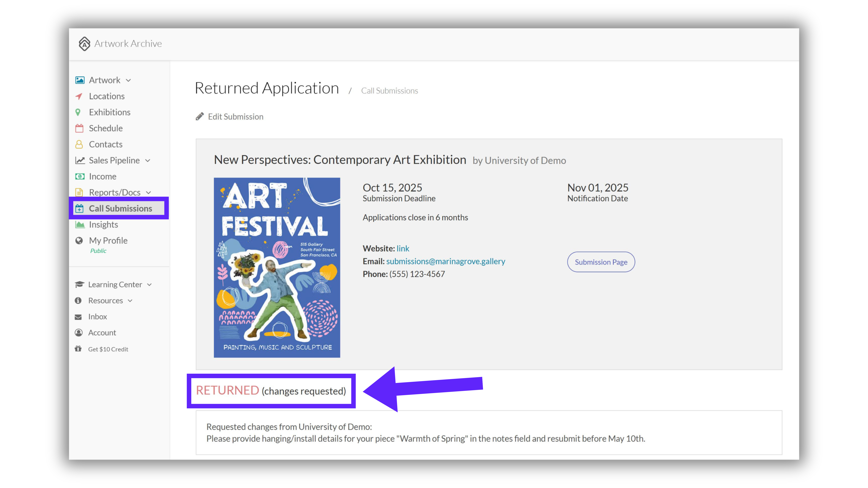The height and width of the screenshot is (488, 868).
Task: Click the Inbox envelope icon
Action: [78, 317]
